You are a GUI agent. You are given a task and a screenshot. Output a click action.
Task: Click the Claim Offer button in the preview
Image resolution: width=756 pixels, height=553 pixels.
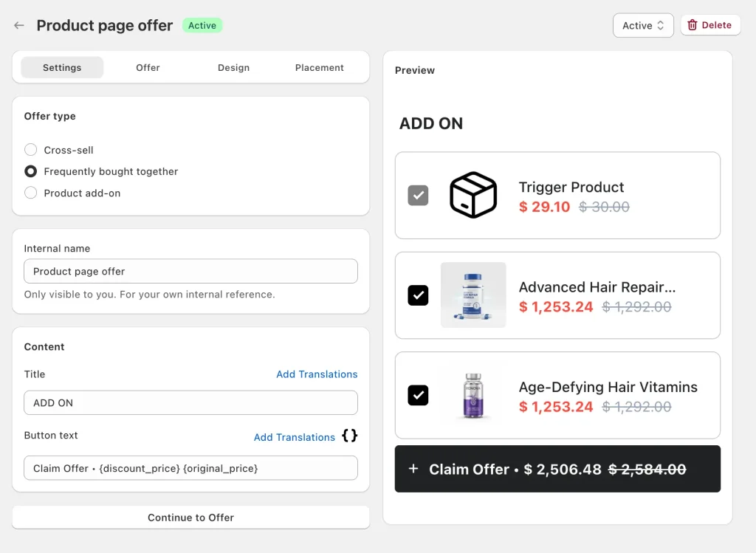(557, 468)
